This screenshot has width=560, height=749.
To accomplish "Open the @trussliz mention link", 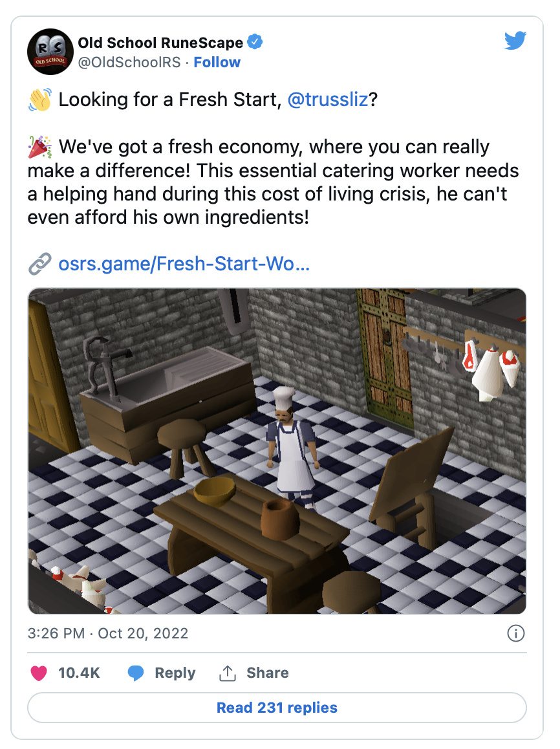I will (327, 100).
